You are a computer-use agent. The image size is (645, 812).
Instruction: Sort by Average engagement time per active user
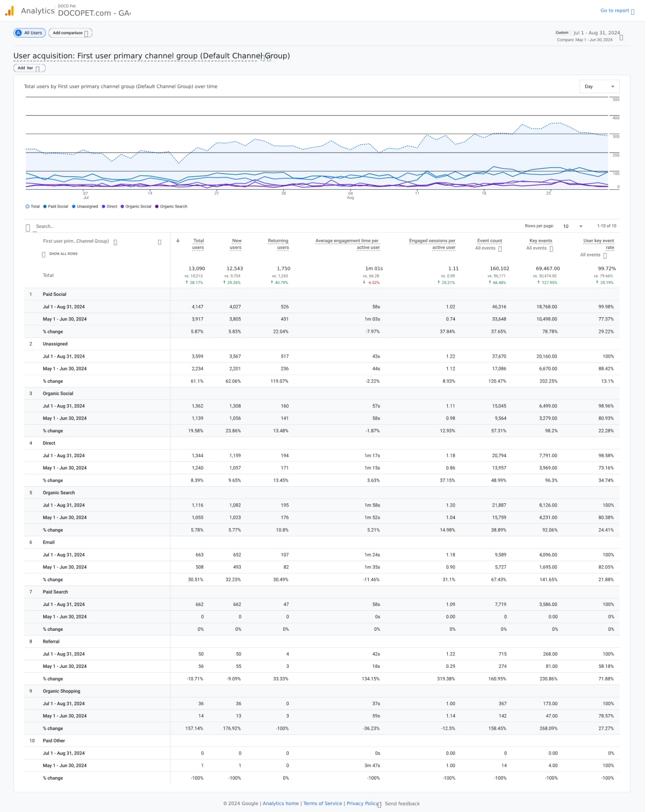pos(348,244)
